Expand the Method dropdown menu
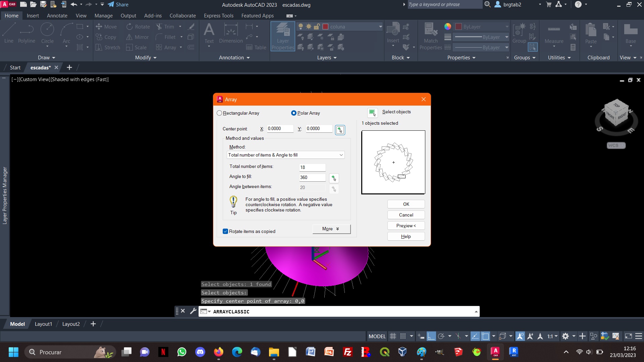 pyautogui.click(x=341, y=155)
